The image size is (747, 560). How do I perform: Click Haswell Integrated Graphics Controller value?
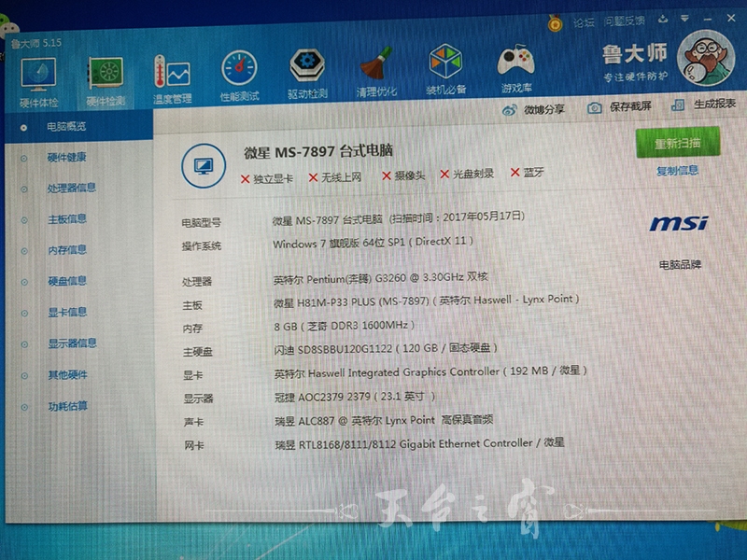tap(430, 371)
